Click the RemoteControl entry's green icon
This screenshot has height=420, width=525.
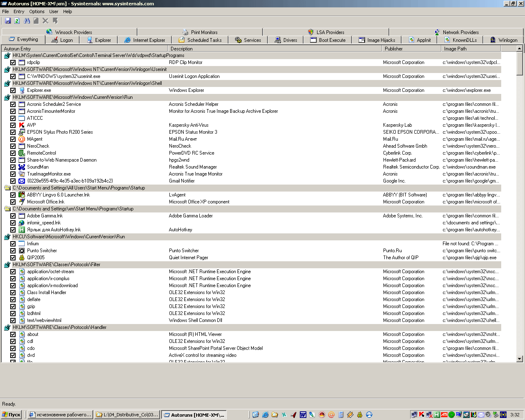pyautogui.click(x=22, y=153)
